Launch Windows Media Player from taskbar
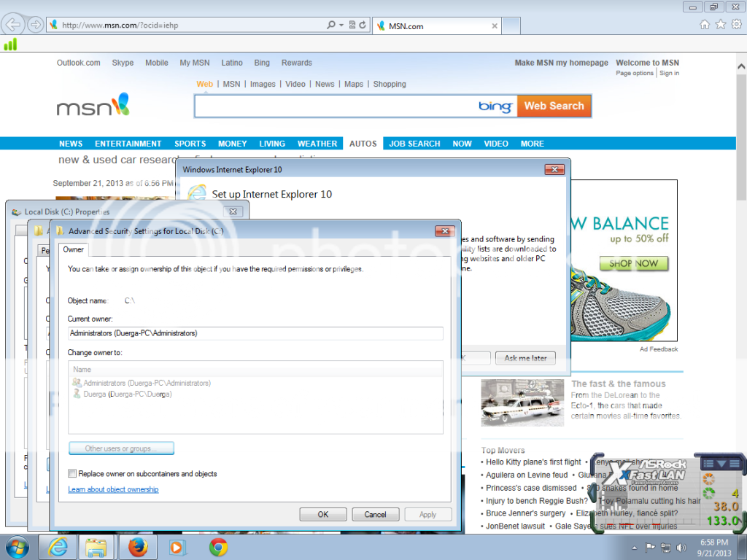This screenshot has width=747, height=560. (x=177, y=548)
